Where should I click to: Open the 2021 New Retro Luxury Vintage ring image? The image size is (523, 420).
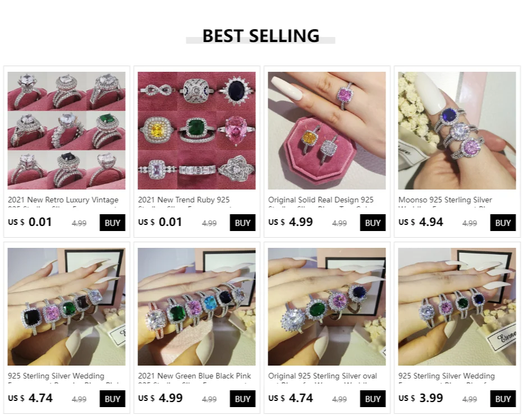(66, 131)
